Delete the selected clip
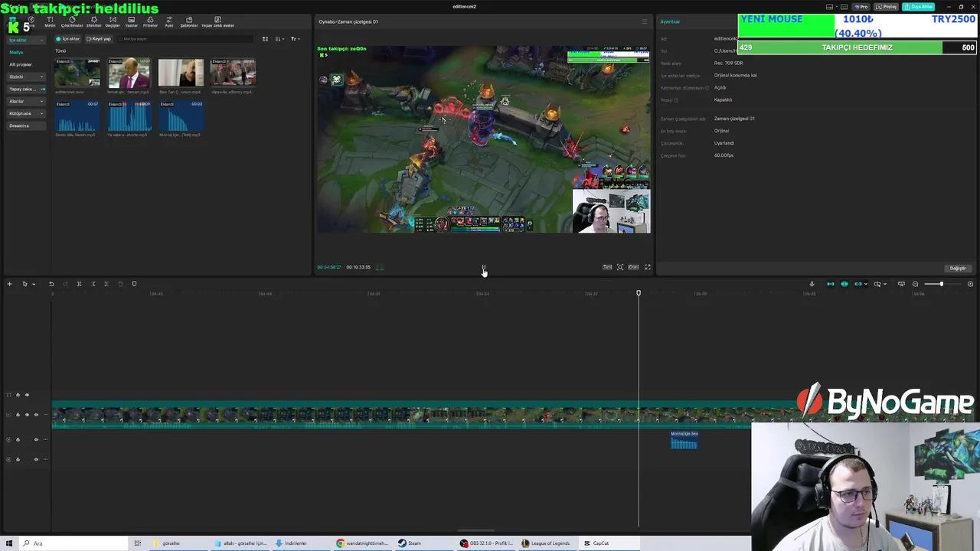 120,284
